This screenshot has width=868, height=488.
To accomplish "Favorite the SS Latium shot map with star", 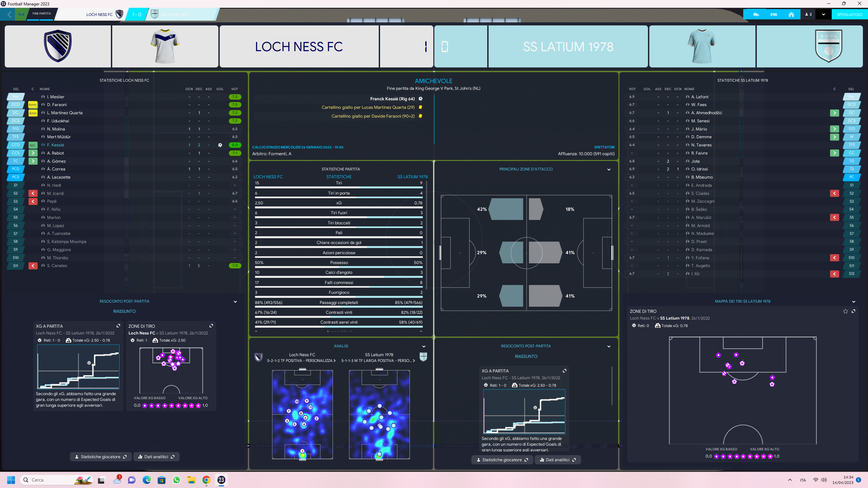I will (x=845, y=311).
